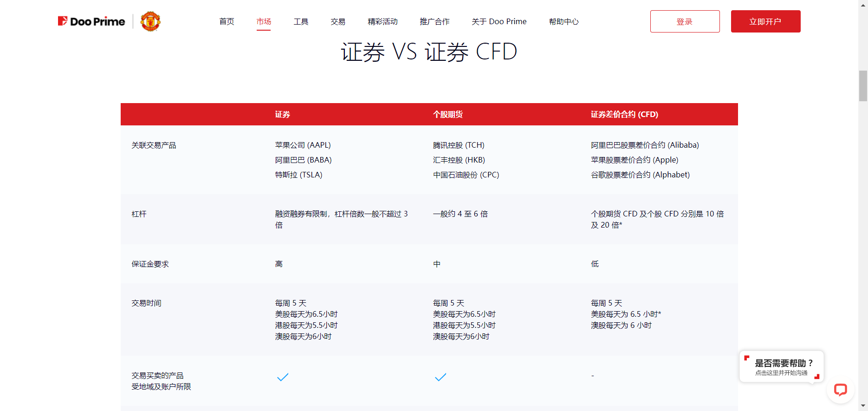
Task: Click the 高 margin value
Action: click(x=279, y=264)
